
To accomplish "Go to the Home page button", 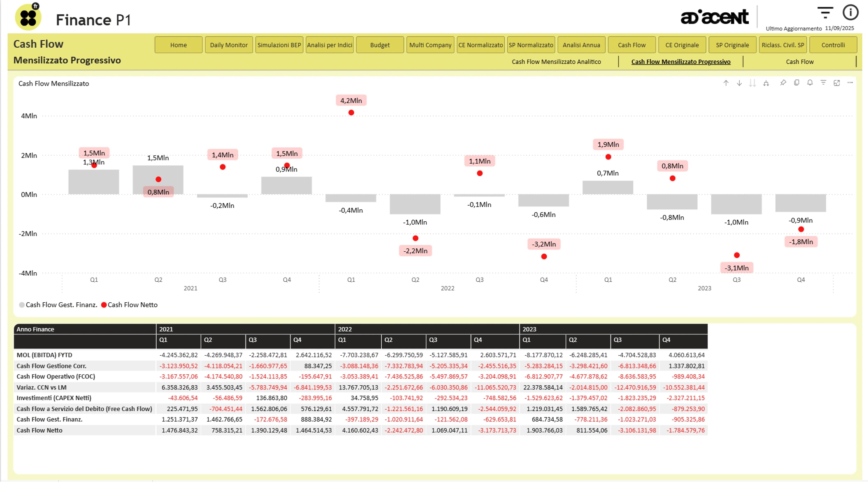I will tap(178, 45).
